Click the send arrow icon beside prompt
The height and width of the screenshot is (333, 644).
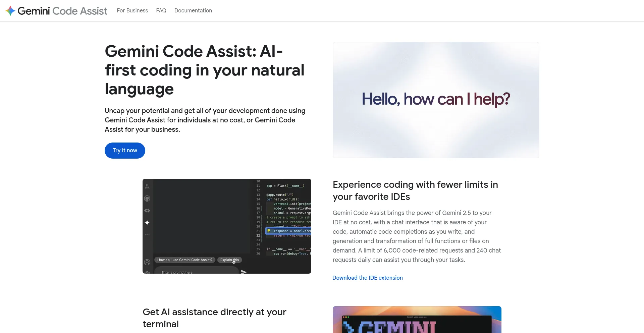[244, 272]
